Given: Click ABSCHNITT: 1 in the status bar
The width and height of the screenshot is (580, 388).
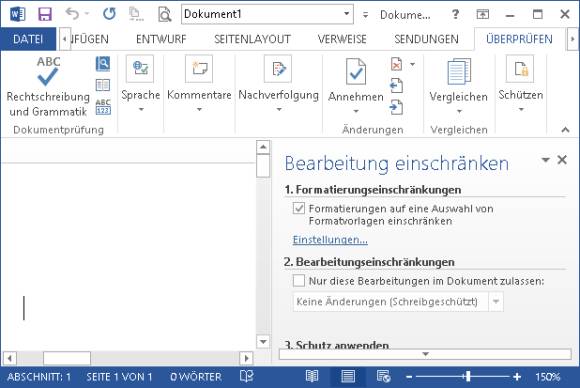Looking at the screenshot, I should [39, 377].
